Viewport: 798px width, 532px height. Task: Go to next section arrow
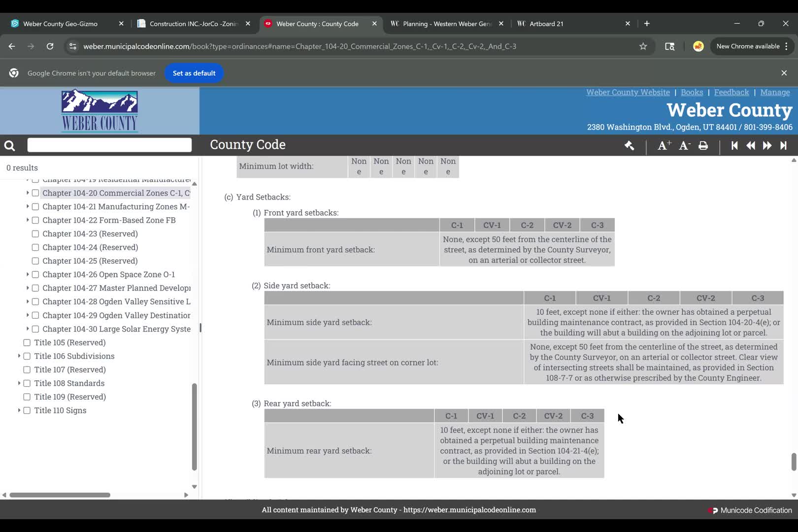(x=767, y=145)
